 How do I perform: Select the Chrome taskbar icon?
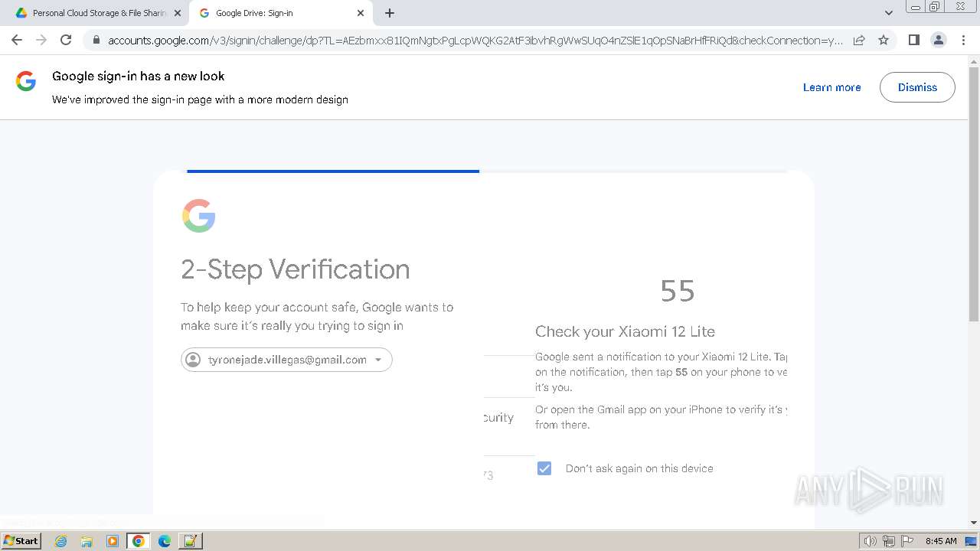click(139, 541)
